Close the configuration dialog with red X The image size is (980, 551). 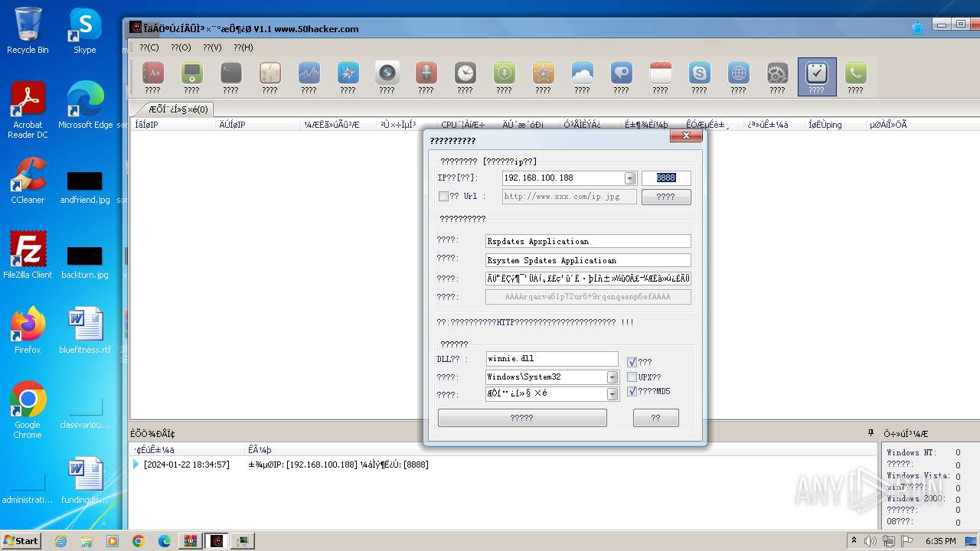686,135
